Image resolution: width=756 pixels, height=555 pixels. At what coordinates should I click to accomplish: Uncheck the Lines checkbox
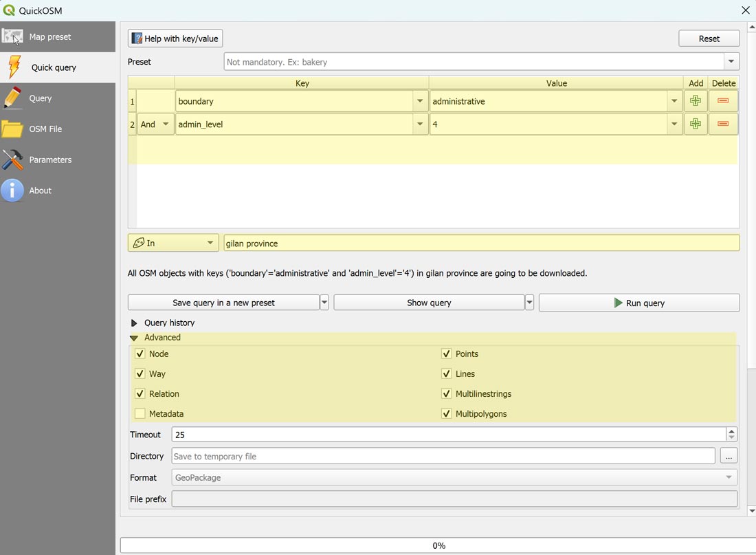pos(447,373)
